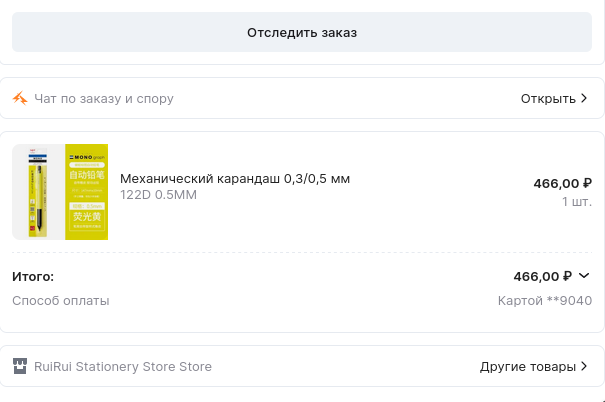Image resolution: width=605 pixels, height=402 pixels.
Task: Click the orange chat icon
Action: point(20,98)
